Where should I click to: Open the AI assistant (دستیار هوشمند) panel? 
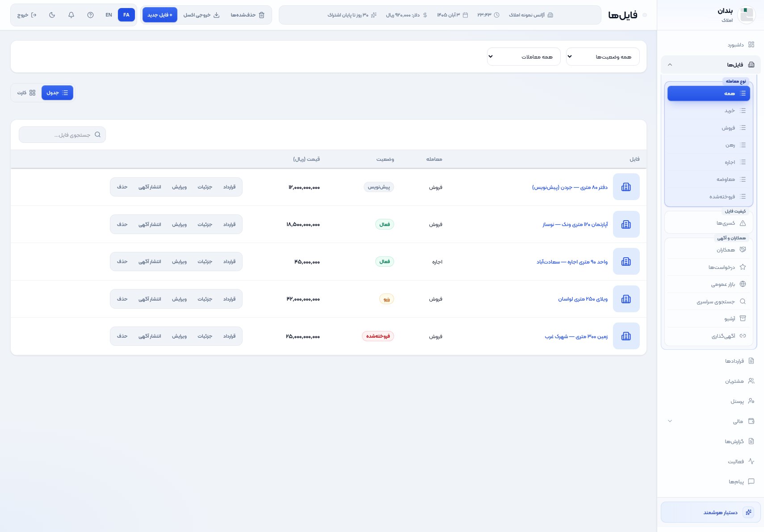(x=710, y=512)
